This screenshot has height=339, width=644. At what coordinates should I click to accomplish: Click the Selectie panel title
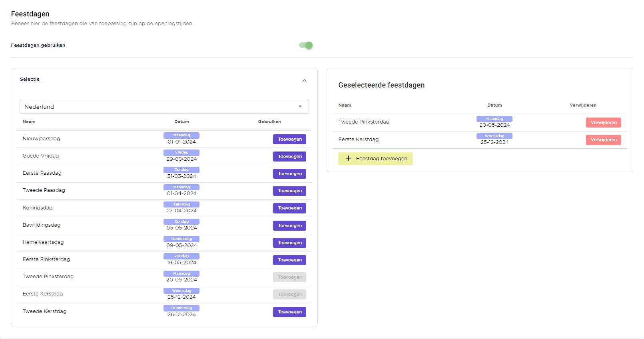click(x=30, y=79)
